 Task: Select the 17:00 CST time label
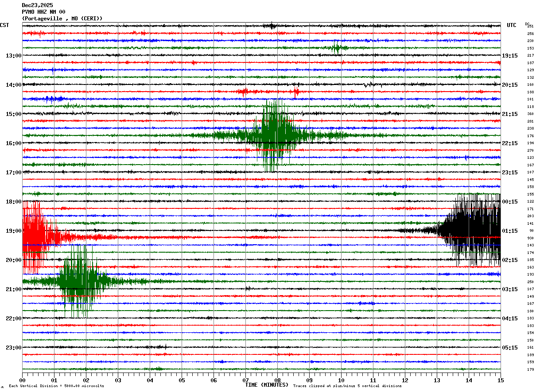pyautogui.click(x=13, y=173)
